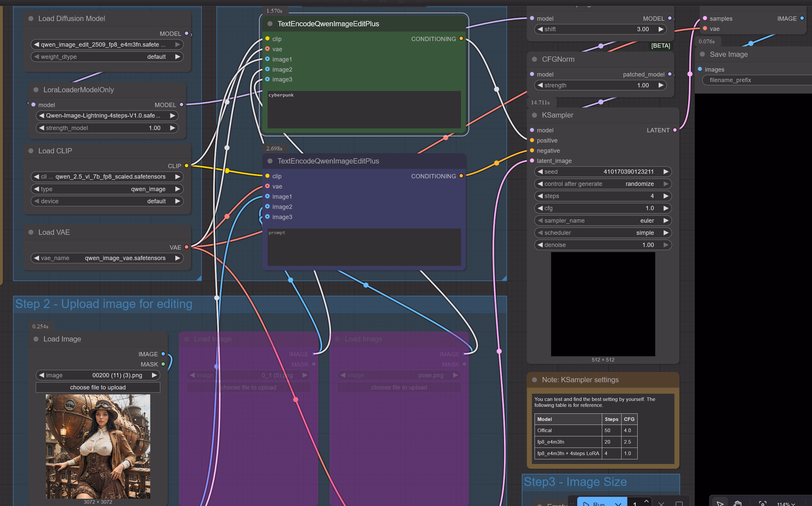Open the scheduler dropdown set to simple
812x506 pixels.
602,232
